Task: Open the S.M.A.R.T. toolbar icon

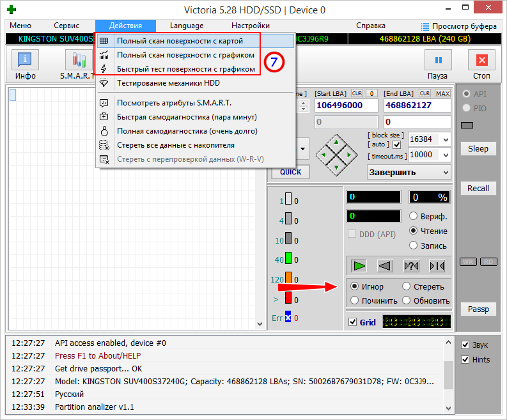Action: coord(79,60)
